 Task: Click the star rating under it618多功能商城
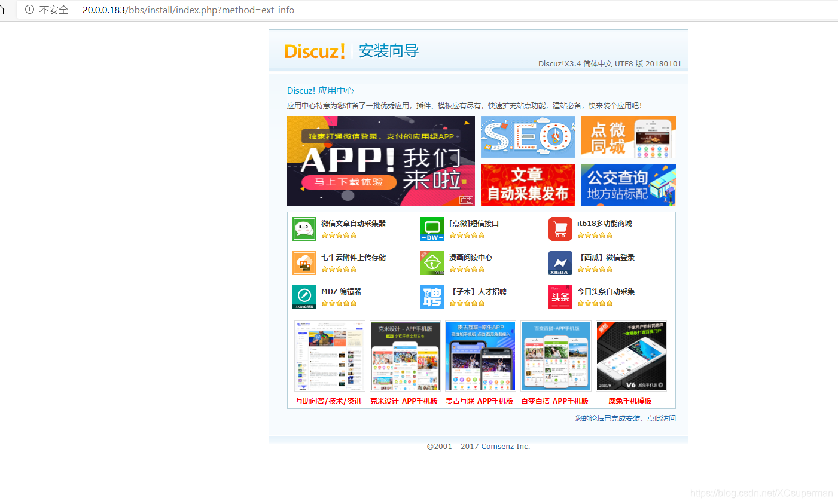(595, 235)
